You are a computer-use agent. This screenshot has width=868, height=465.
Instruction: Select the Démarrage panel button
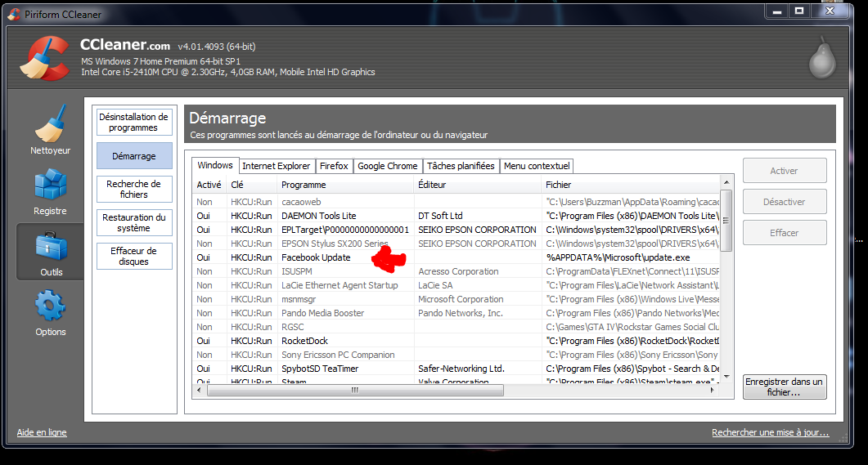point(134,156)
